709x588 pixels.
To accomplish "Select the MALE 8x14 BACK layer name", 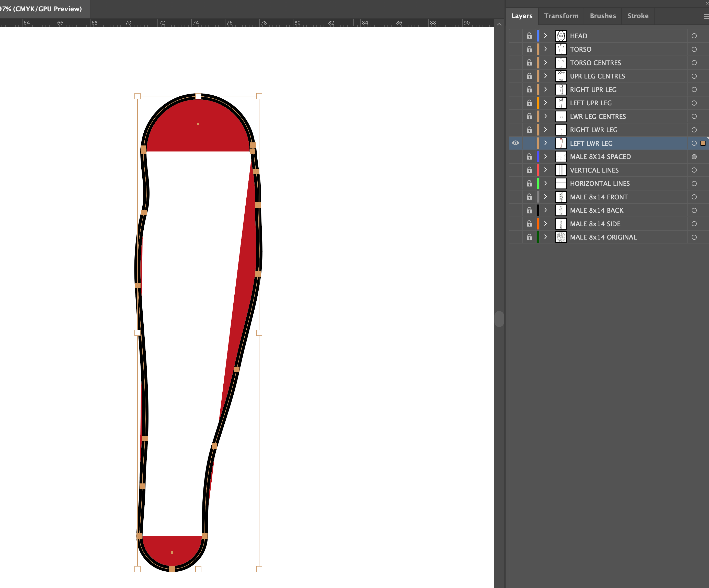I will (x=597, y=210).
